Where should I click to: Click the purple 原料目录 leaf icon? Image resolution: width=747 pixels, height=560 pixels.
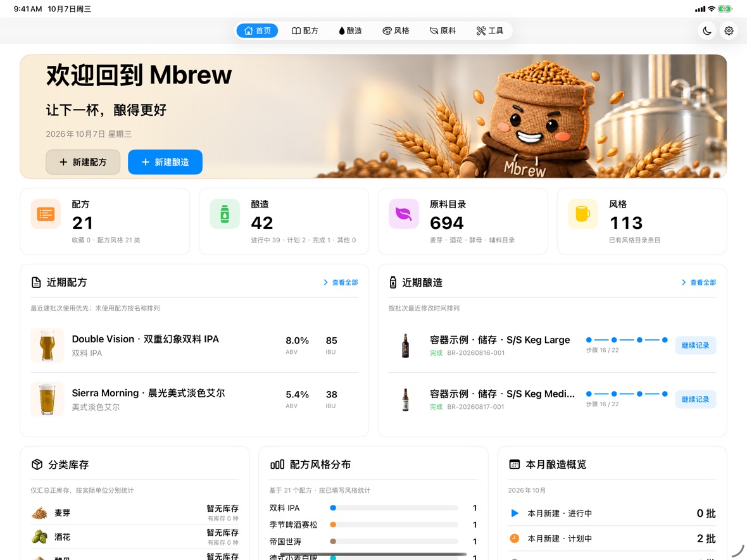click(x=403, y=214)
